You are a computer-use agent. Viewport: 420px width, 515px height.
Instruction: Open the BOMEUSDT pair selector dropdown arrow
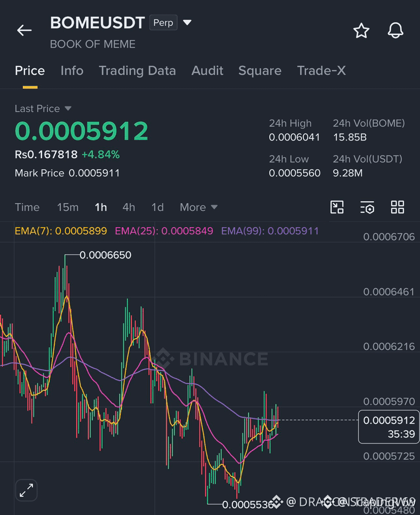pyautogui.click(x=187, y=22)
